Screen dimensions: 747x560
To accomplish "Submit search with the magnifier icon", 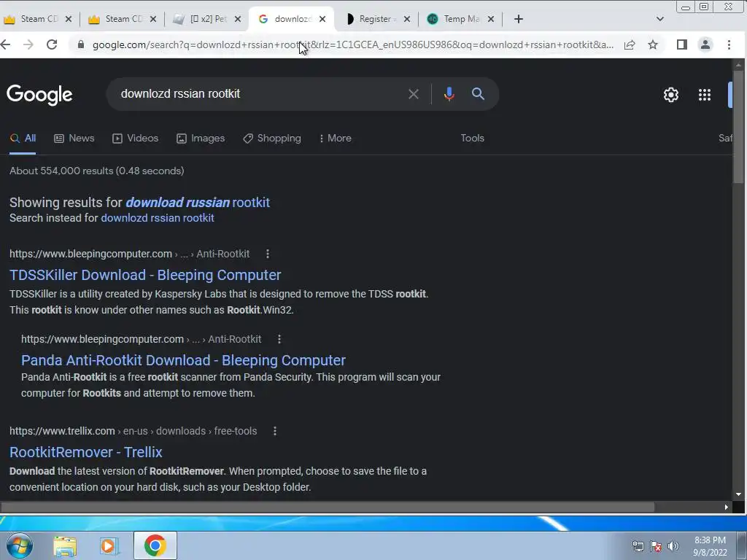I will tap(478, 94).
